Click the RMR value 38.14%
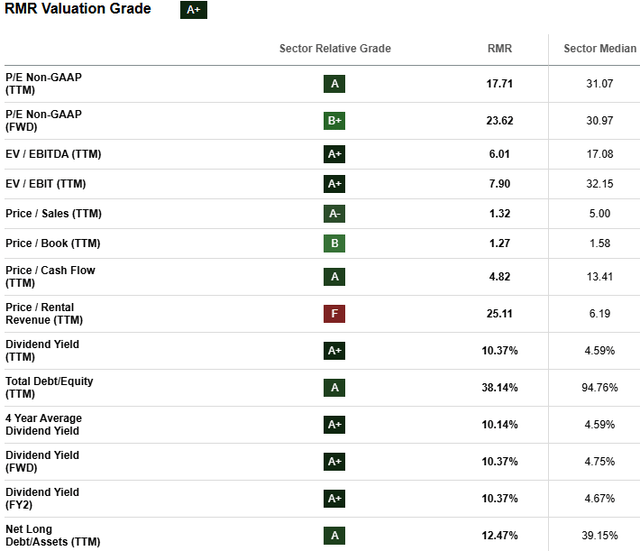The image size is (640, 551). click(x=500, y=388)
